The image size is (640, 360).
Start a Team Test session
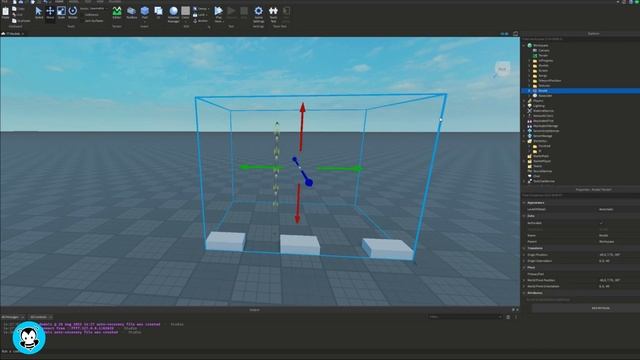(x=273, y=13)
